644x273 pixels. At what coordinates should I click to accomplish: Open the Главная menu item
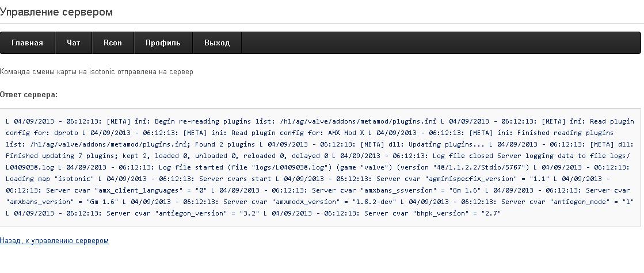pos(27,43)
